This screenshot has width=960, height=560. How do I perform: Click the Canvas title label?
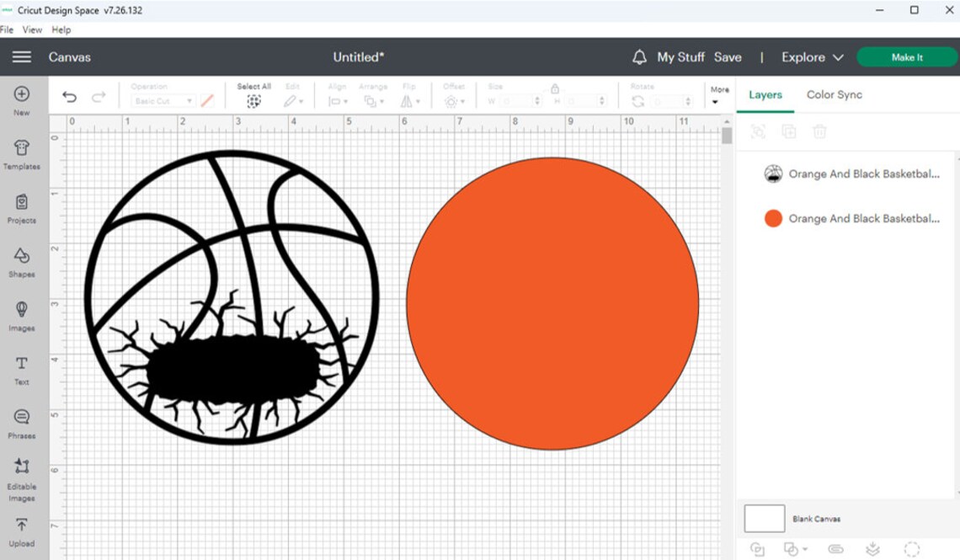tap(70, 57)
